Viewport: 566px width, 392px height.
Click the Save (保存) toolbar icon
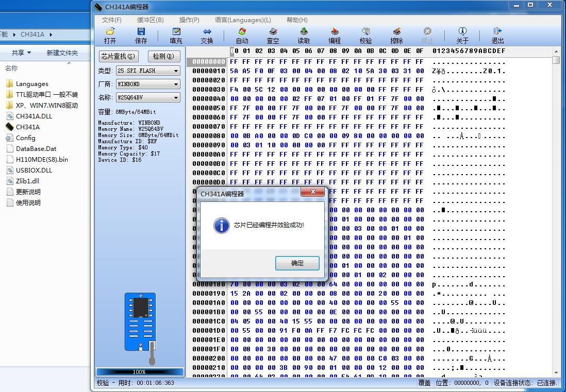pyautogui.click(x=141, y=32)
